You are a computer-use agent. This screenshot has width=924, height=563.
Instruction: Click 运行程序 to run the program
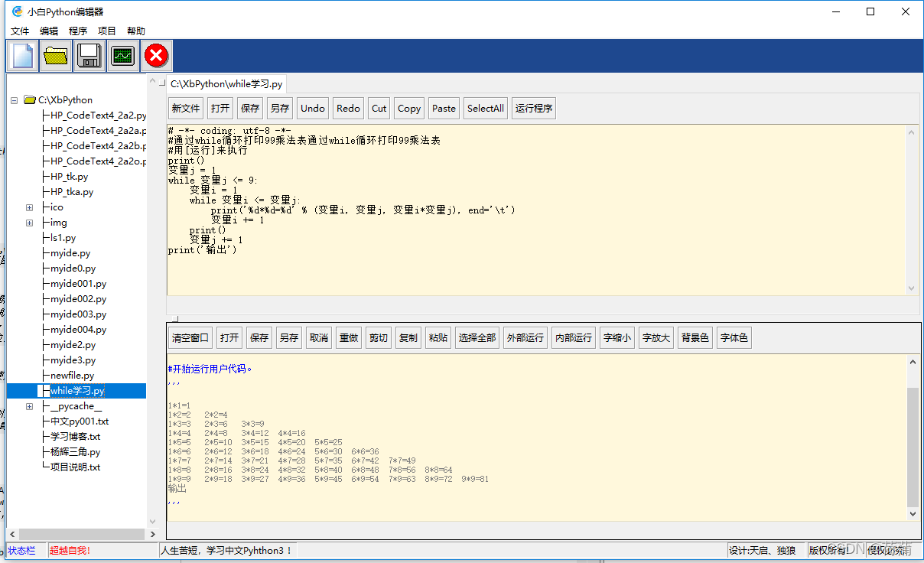pyautogui.click(x=534, y=109)
